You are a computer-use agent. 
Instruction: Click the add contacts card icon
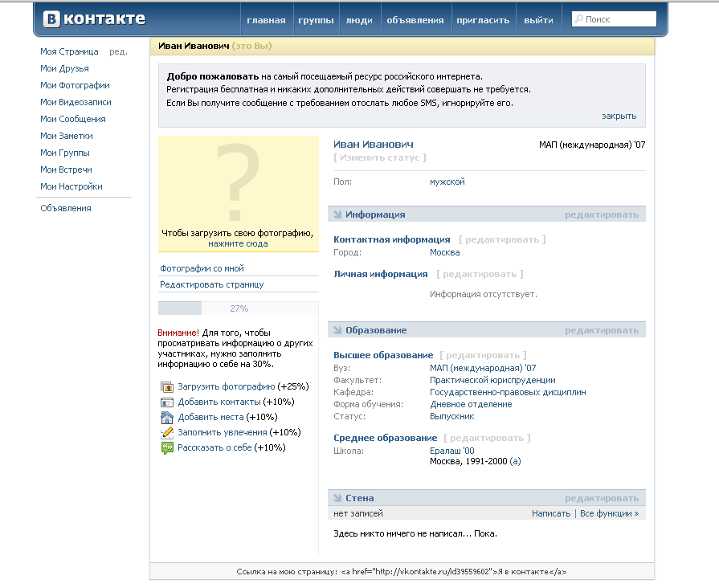pyautogui.click(x=167, y=402)
